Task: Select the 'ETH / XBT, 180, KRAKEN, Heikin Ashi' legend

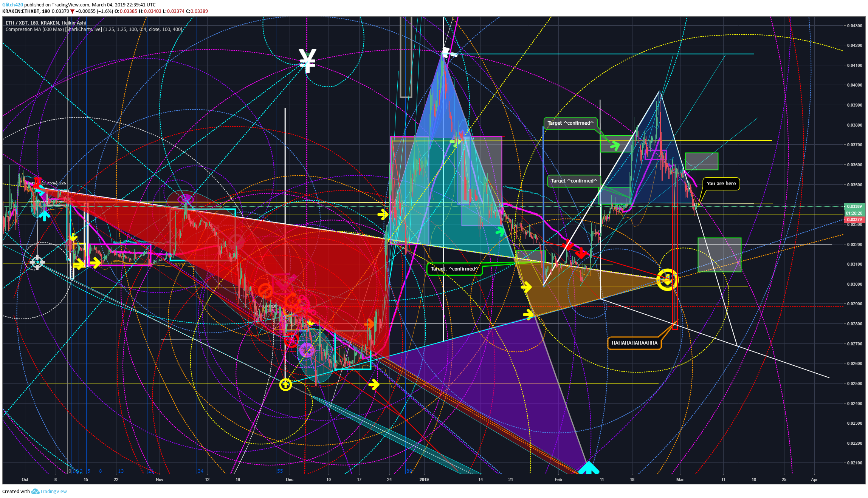Action: pos(46,23)
